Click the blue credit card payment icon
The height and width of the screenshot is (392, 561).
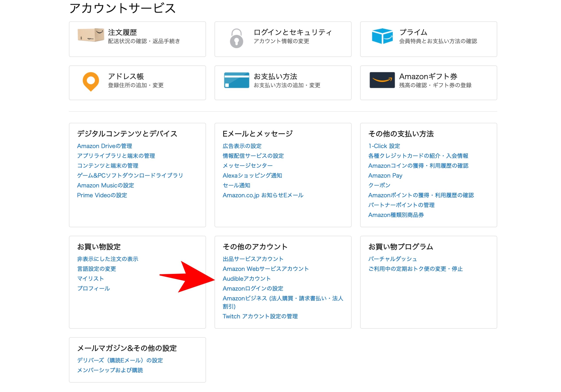pyautogui.click(x=236, y=80)
